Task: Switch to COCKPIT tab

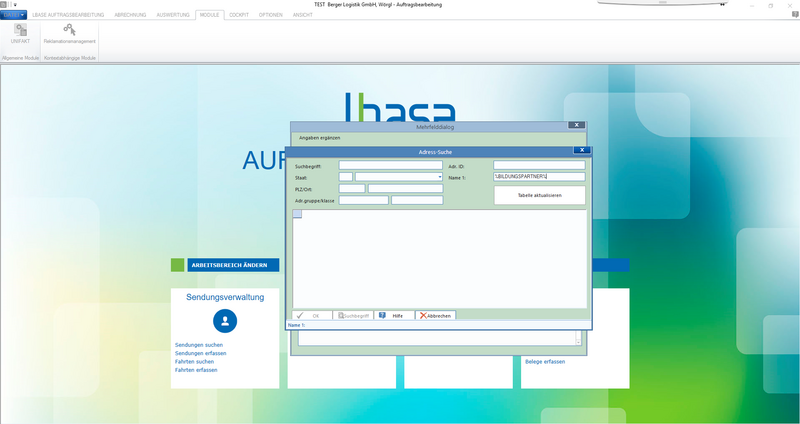Action: point(239,15)
